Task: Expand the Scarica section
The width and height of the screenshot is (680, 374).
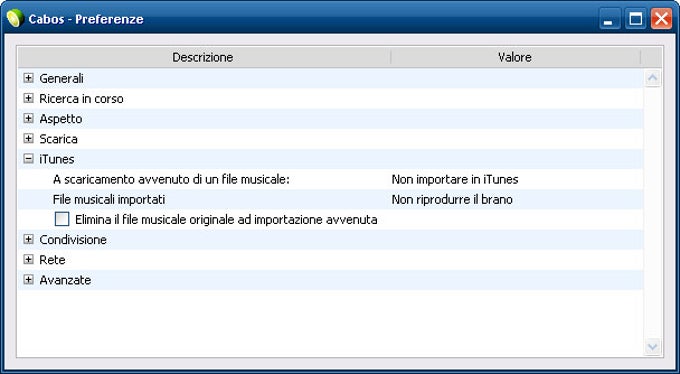Action: tap(29, 139)
